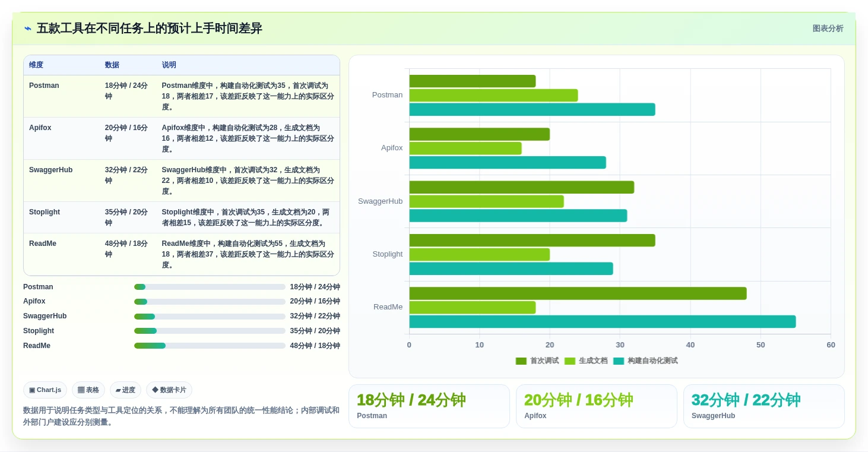This screenshot has height=452, width=868.
Task: Click the Stoplight progress bar
Action: coord(210,331)
